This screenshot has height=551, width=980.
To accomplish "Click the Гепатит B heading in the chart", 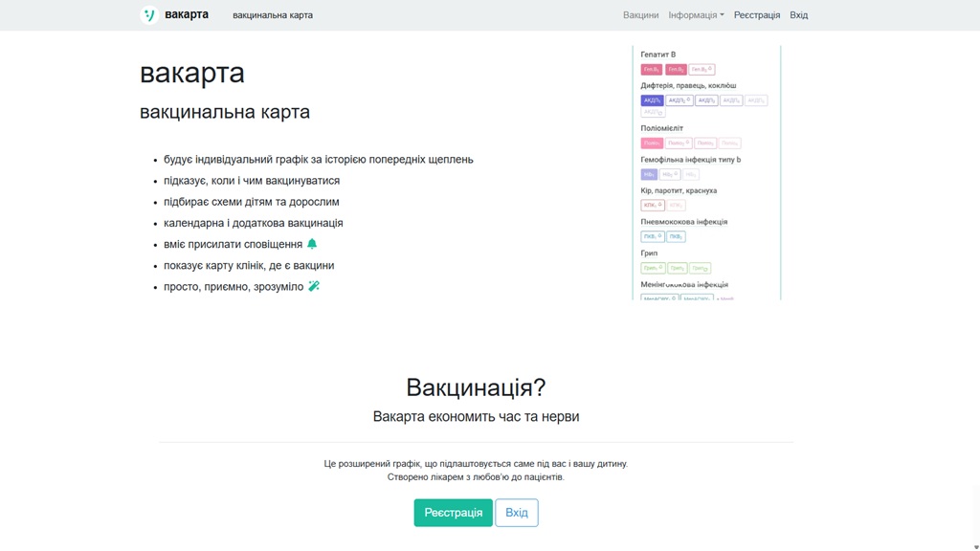I will pyautogui.click(x=657, y=55).
